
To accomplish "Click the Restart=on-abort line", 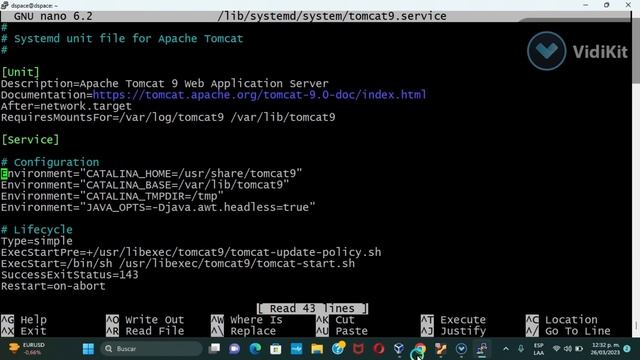I will tap(53, 286).
